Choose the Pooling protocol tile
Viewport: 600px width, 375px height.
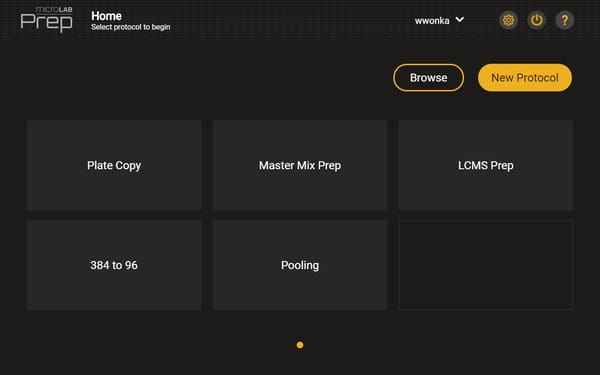300,265
